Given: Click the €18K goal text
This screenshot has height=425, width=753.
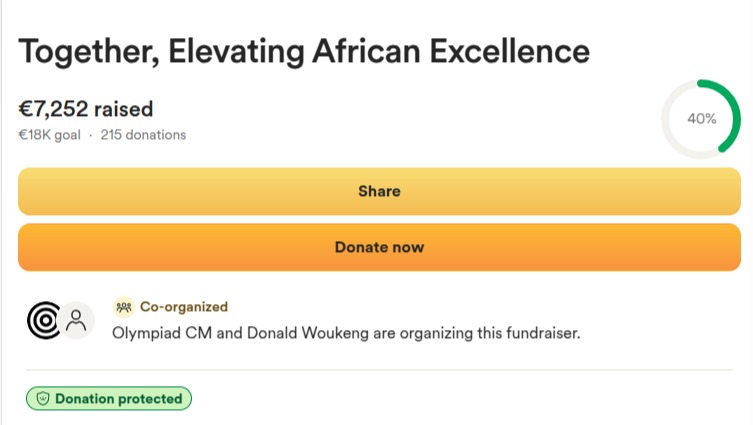Looking at the screenshot, I should click(49, 135).
